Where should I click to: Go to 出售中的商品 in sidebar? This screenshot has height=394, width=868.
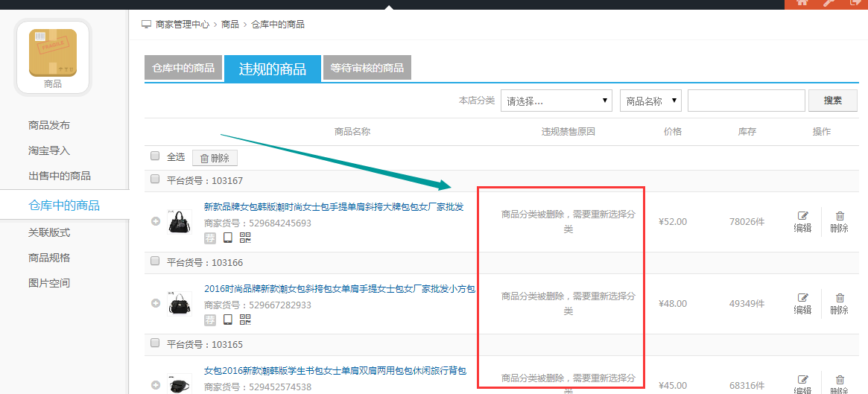tap(59, 176)
